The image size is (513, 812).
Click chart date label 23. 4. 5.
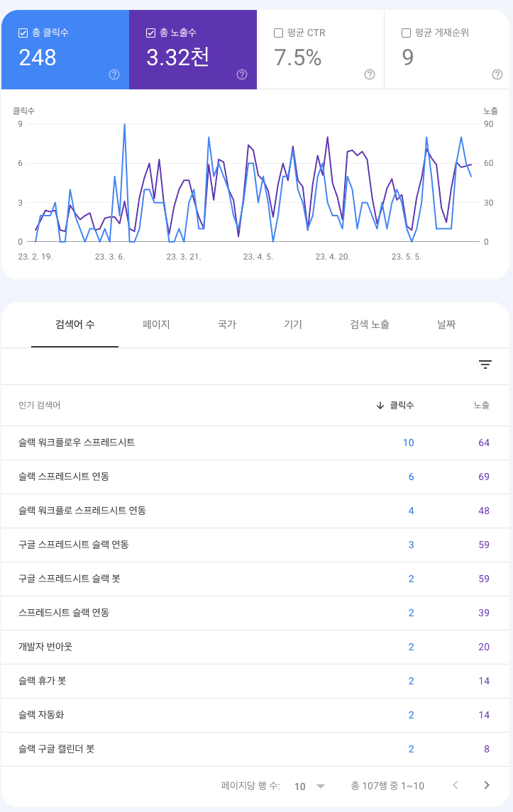click(x=258, y=257)
